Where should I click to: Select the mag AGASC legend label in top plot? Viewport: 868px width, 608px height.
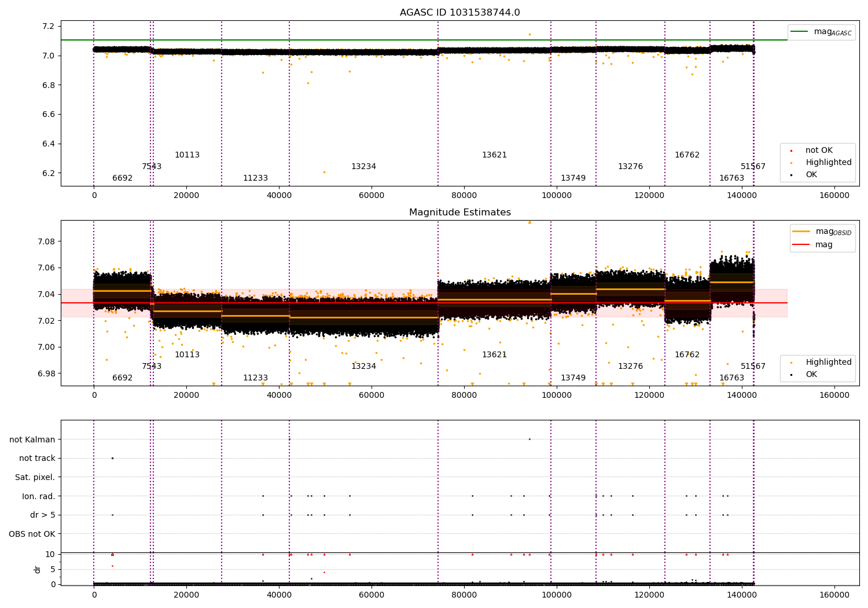tap(833, 32)
